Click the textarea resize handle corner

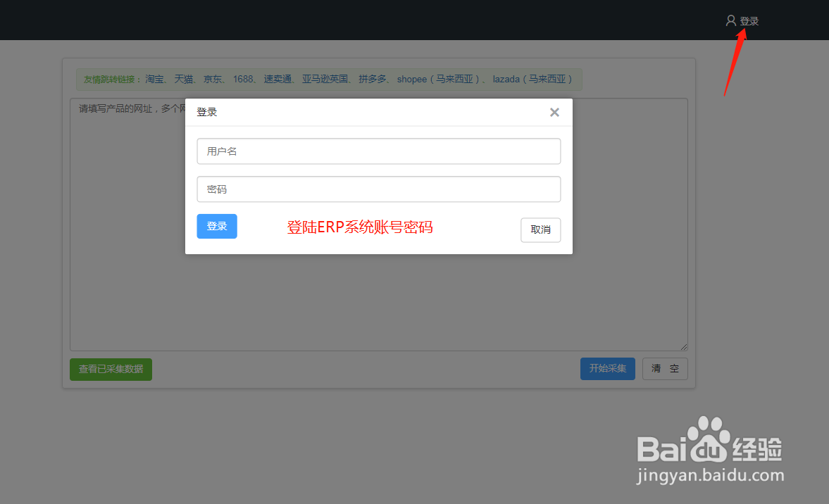pos(684,346)
